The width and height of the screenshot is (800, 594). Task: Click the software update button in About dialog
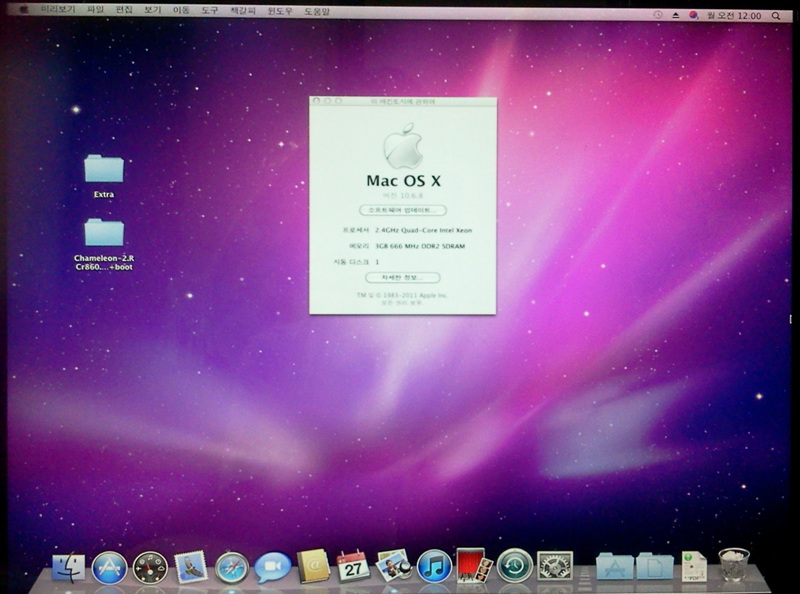[403, 210]
